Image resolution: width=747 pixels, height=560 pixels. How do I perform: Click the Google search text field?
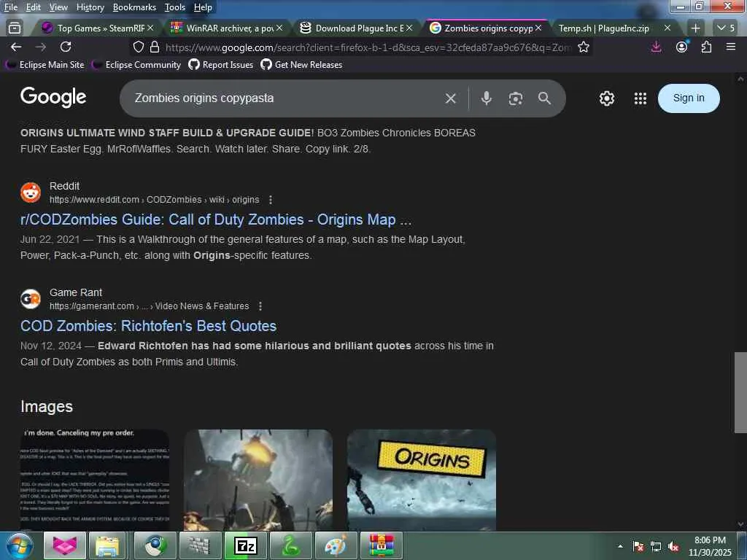(x=286, y=98)
